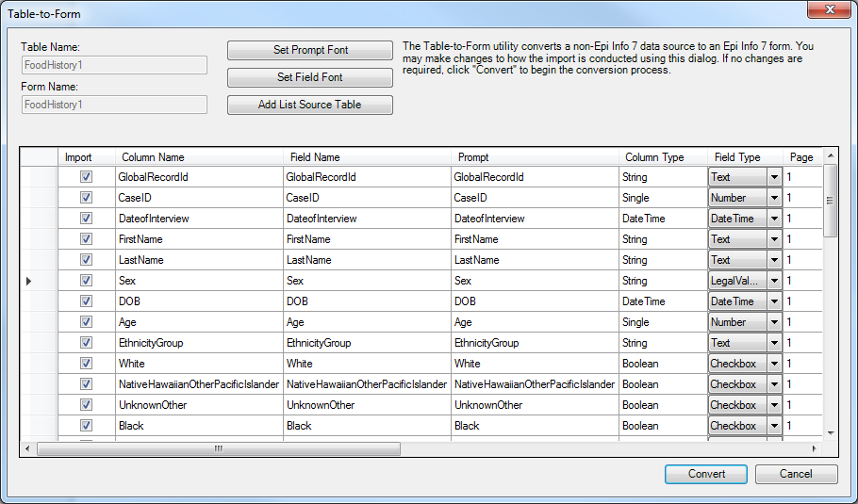Click the vertical scrollbar thumb
858x504 pixels.
831,200
